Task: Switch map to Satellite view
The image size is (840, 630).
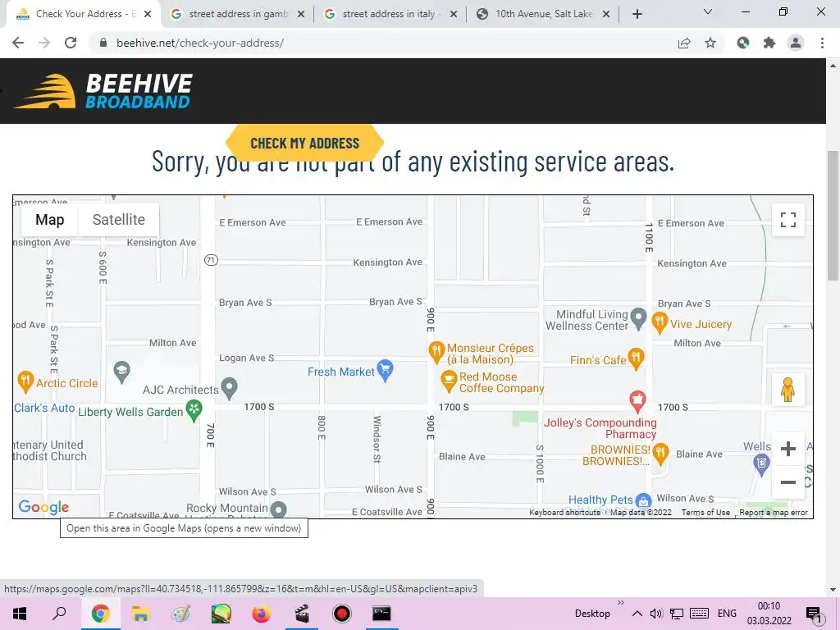Action: coord(118,220)
